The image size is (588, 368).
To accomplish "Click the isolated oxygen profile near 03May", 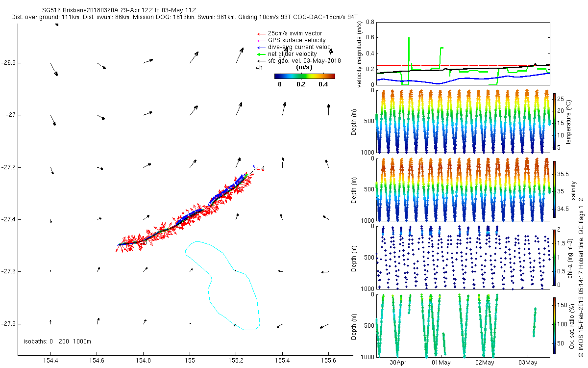I will coord(535,322).
